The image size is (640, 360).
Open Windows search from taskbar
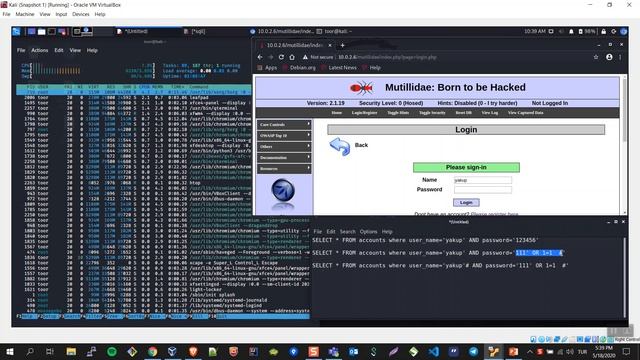[x=30, y=351]
